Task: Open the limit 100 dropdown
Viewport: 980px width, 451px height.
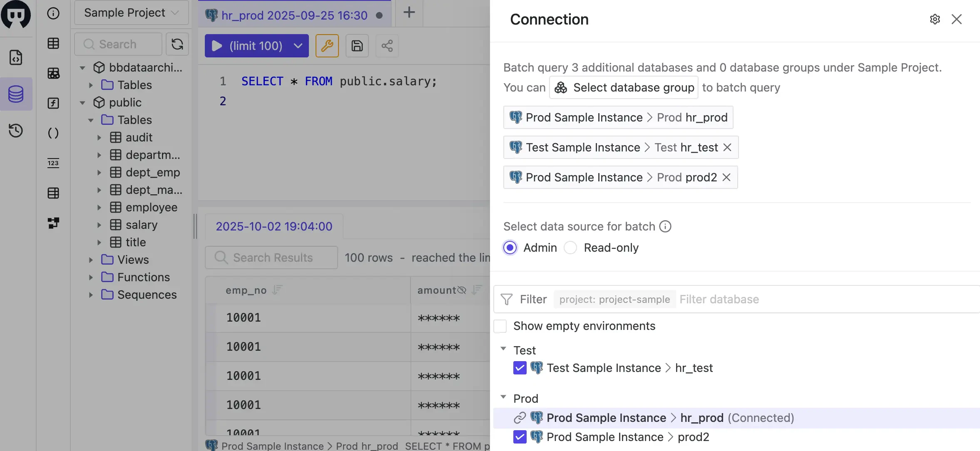Action: (298, 46)
